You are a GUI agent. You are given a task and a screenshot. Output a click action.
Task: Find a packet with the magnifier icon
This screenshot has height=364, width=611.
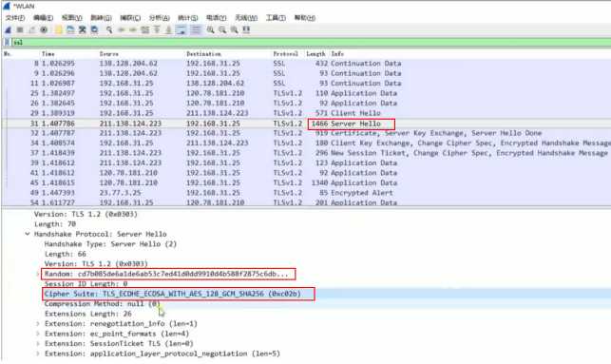coord(109,30)
